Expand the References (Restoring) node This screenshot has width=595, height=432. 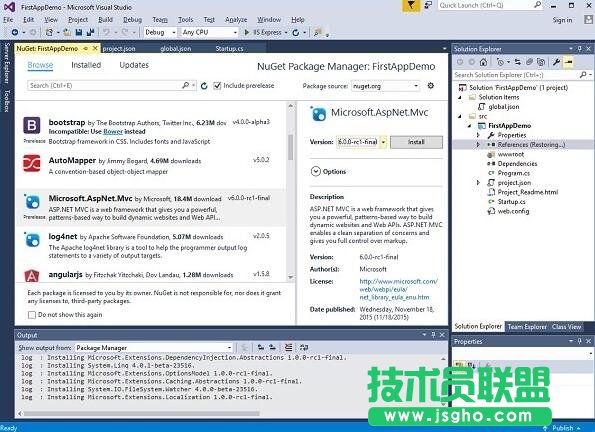click(x=478, y=144)
